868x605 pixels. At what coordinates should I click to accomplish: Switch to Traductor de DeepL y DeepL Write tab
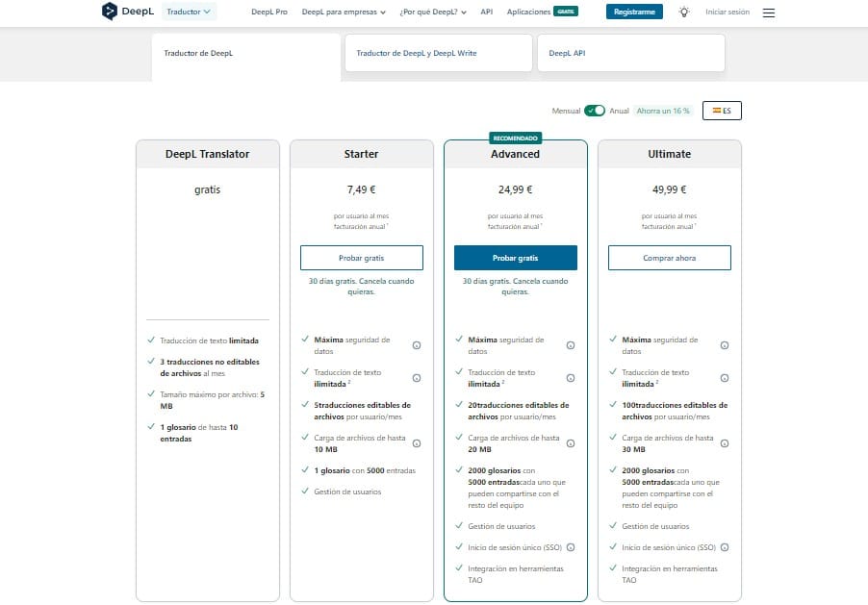coord(439,53)
